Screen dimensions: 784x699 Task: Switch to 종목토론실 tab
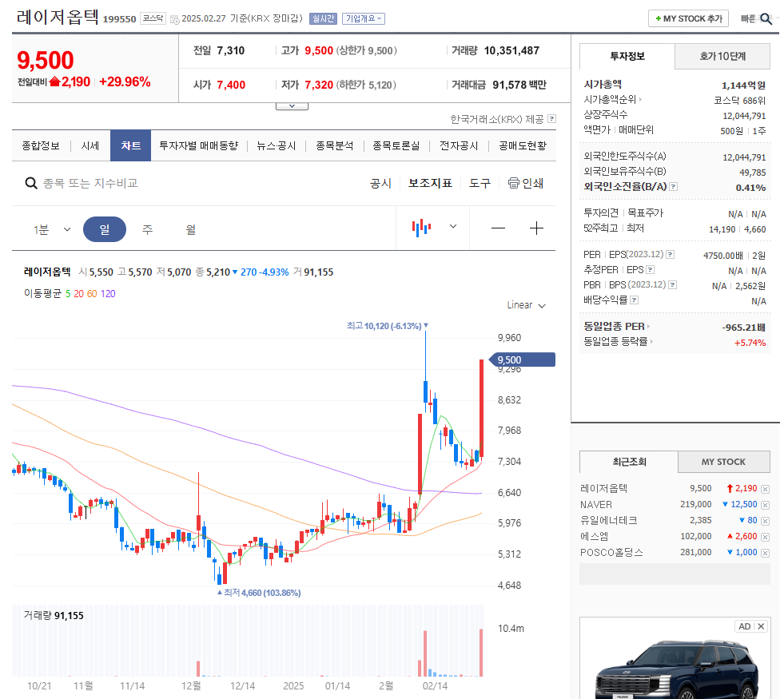396,146
